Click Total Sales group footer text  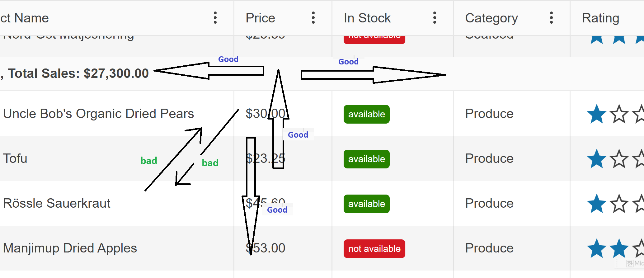tap(78, 73)
